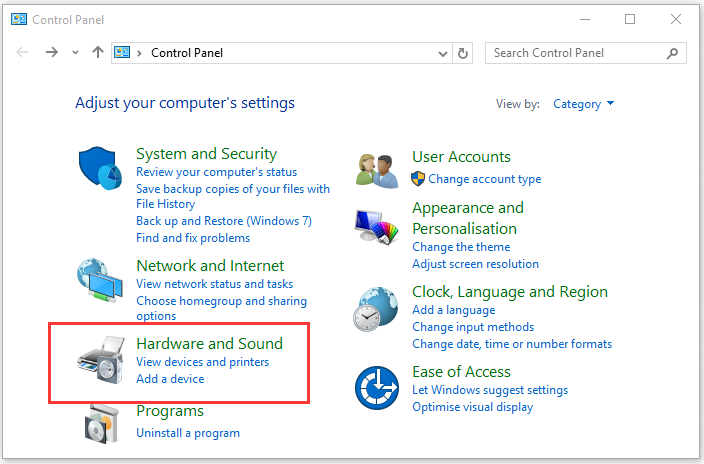704x464 pixels.
Task: Open Ease of Access heading
Action: coord(461,372)
